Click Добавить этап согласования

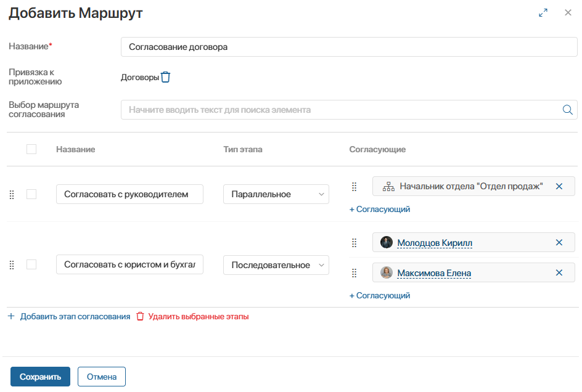[x=75, y=317]
